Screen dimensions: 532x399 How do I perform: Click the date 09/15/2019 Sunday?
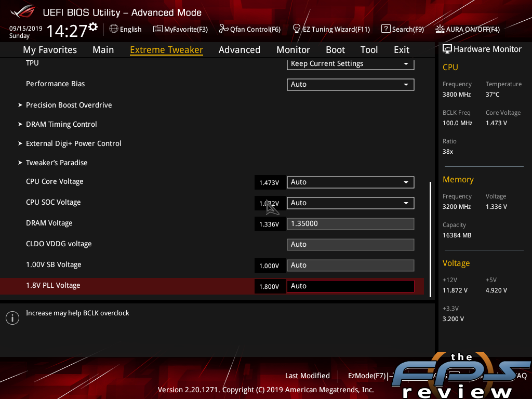pos(25,32)
